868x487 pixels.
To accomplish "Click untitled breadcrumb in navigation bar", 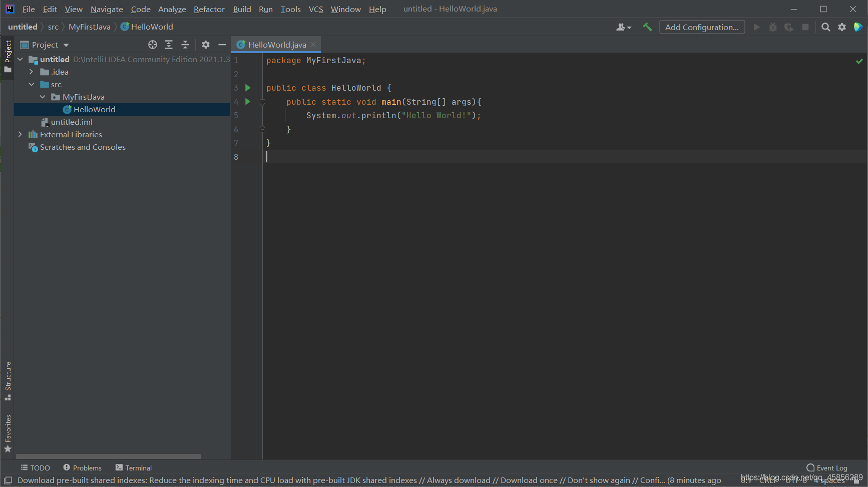I will (23, 27).
